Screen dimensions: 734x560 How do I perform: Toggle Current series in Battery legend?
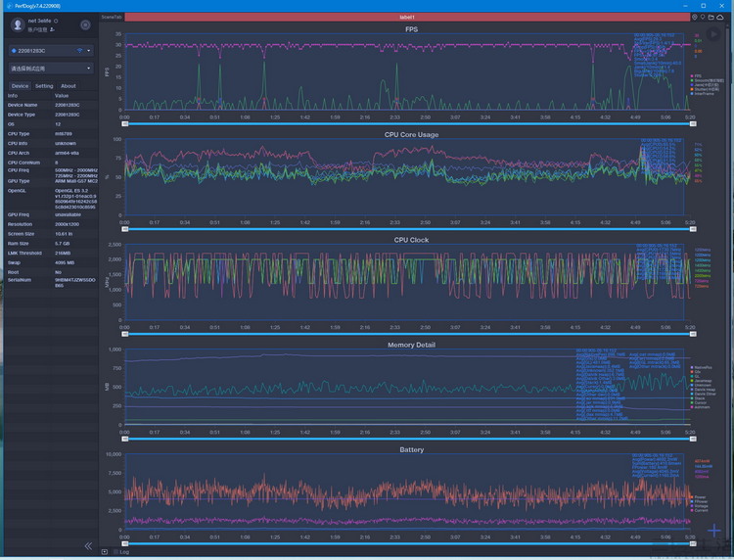coord(699,510)
